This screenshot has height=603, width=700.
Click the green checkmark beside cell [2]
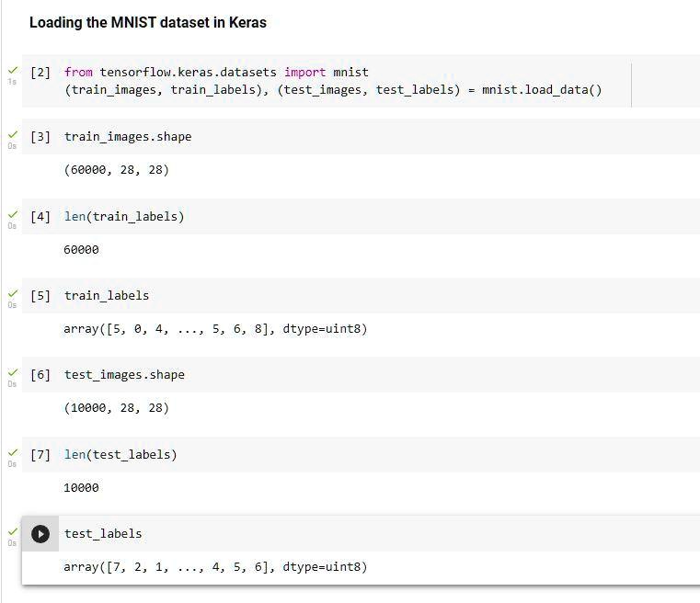click(13, 70)
